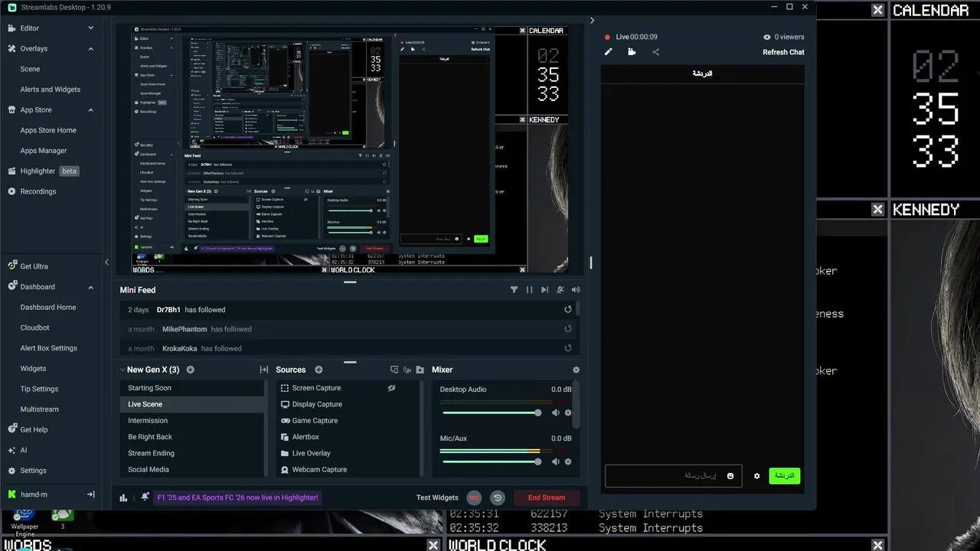The height and width of the screenshot is (551, 980).
Task: Click Test Widgets
Action: pyautogui.click(x=437, y=497)
